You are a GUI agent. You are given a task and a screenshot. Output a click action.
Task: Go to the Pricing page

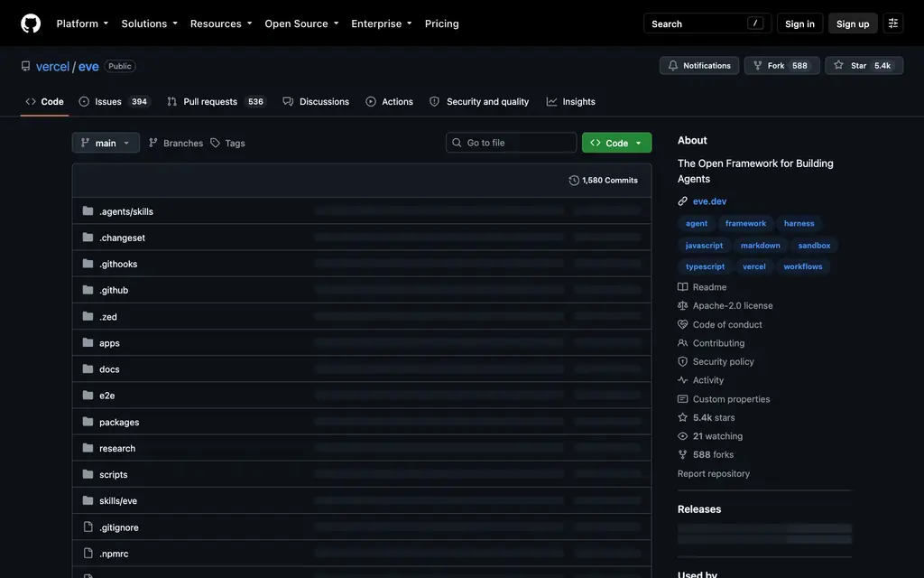point(441,23)
